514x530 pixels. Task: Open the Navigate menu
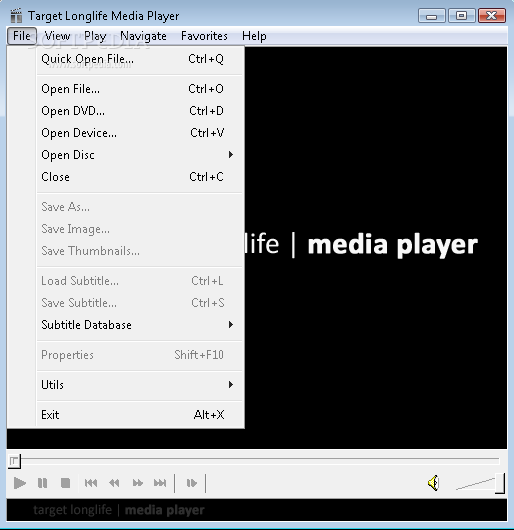(143, 36)
